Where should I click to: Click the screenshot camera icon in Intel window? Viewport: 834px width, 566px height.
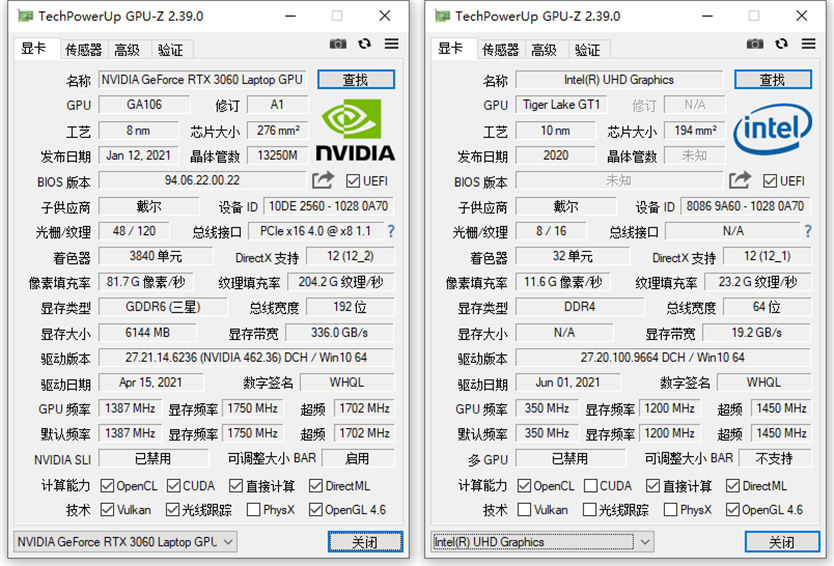755,44
